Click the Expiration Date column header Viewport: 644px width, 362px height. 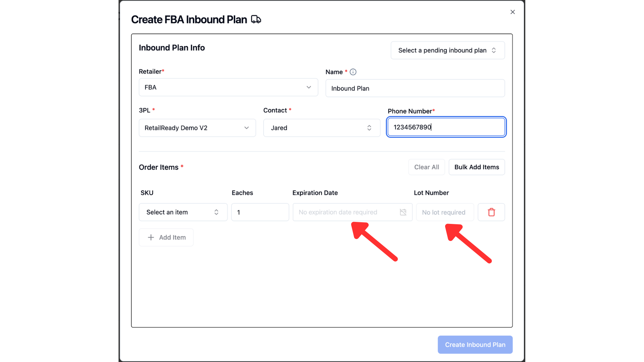(x=315, y=193)
